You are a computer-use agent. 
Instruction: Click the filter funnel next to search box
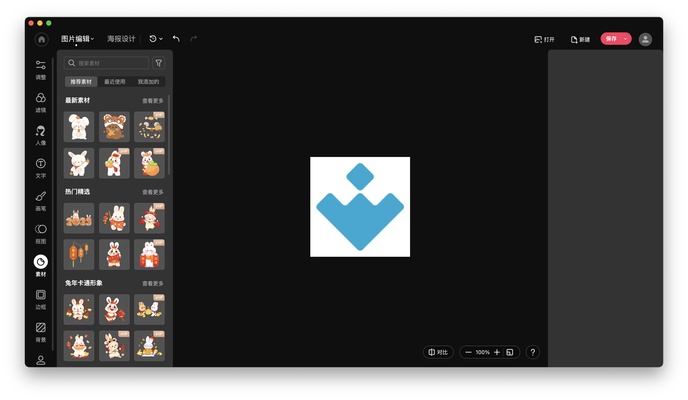pos(159,63)
